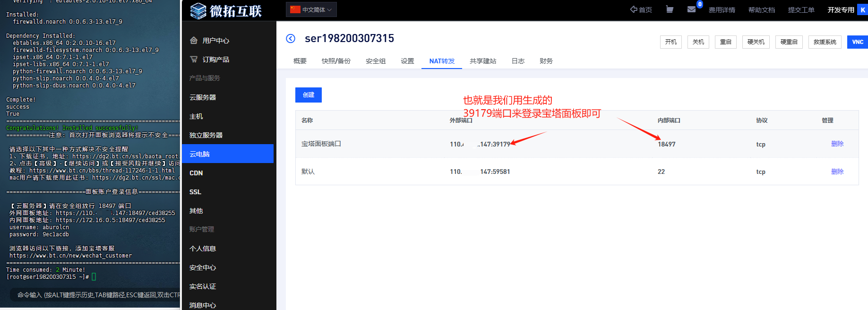Click the 救援系统 button
The width and height of the screenshot is (868, 310).
pyautogui.click(x=825, y=42)
